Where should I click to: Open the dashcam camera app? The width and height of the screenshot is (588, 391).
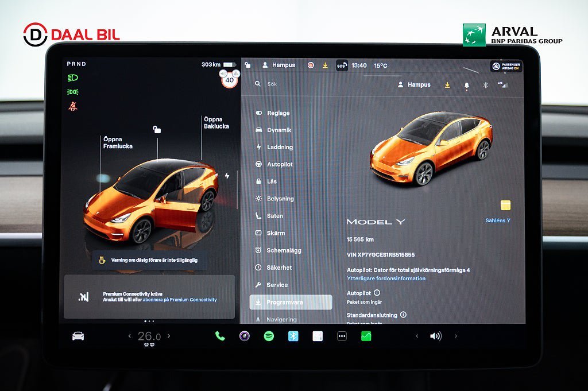tap(245, 336)
